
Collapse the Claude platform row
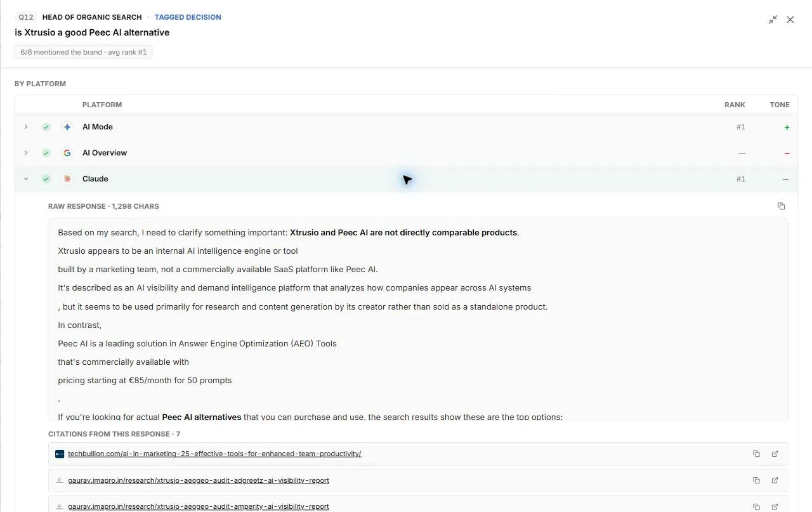tap(26, 179)
